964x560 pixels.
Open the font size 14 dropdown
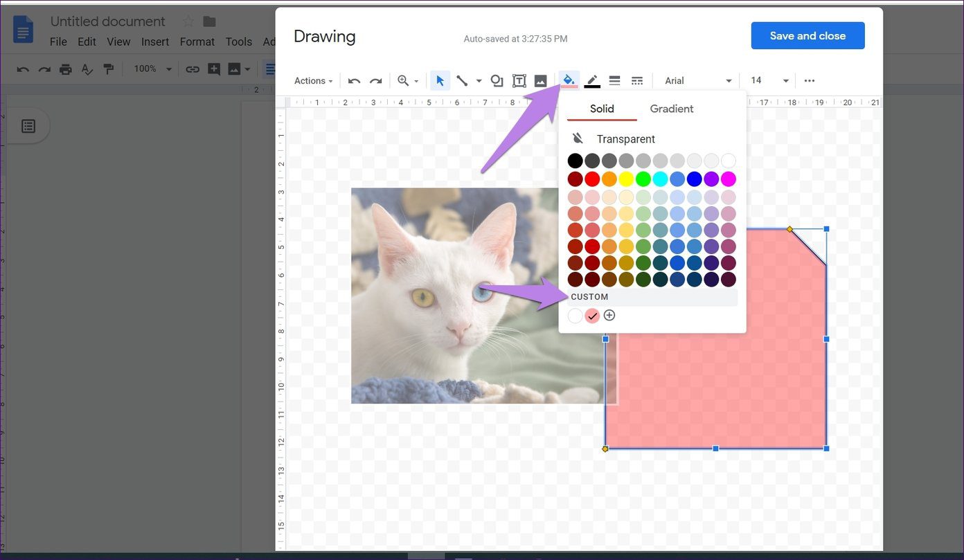[x=769, y=81]
